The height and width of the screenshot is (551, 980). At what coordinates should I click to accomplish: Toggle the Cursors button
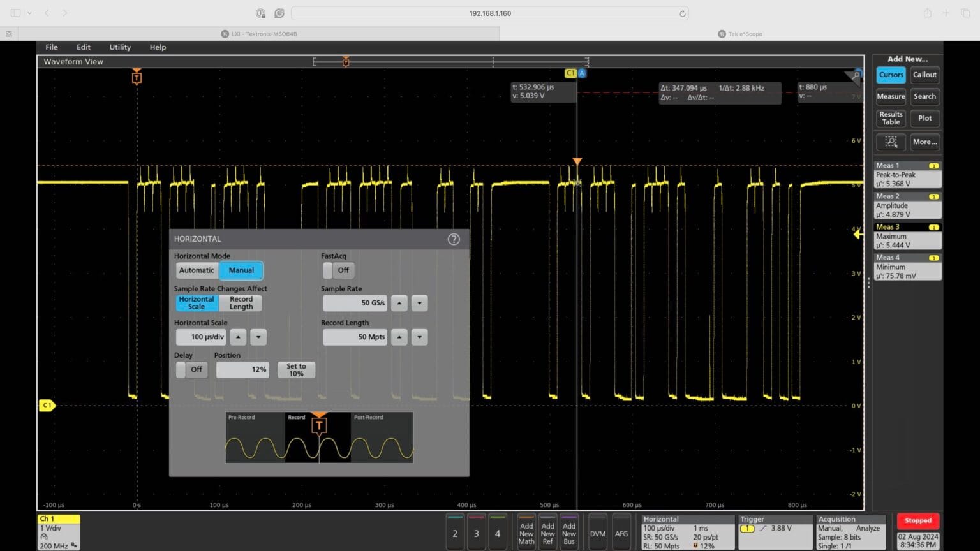click(891, 75)
